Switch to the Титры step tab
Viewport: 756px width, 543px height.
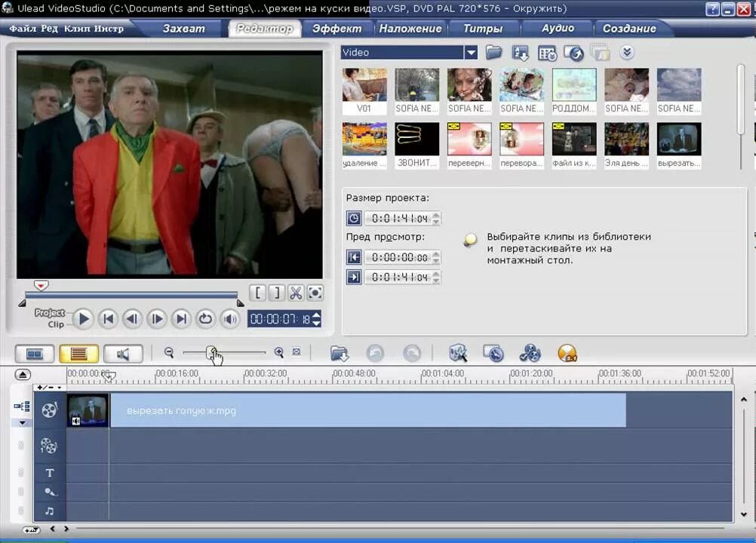[483, 29]
